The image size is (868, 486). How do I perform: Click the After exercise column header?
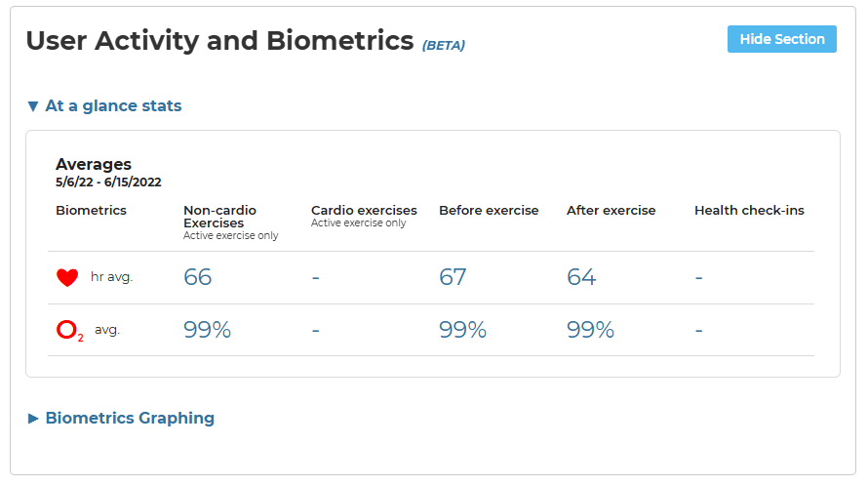point(611,210)
